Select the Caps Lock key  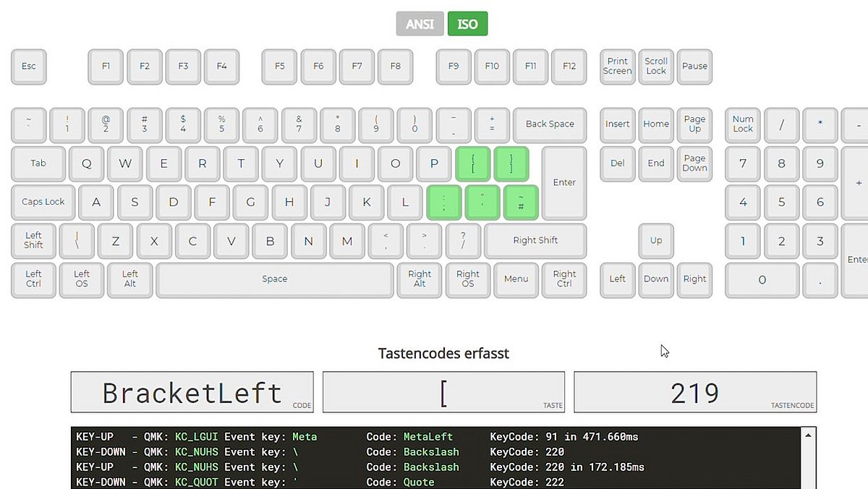(x=43, y=203)
